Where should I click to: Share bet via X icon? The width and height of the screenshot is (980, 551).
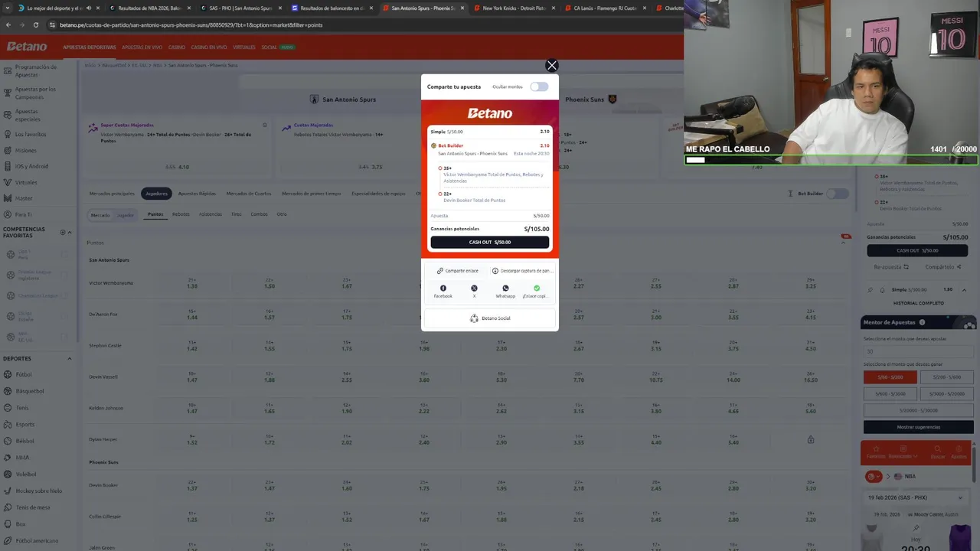(x=474, y=289)
